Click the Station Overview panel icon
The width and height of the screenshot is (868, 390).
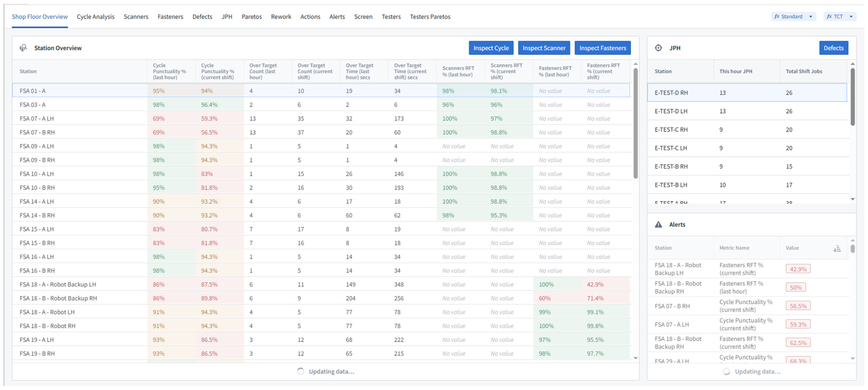(x=23, y=48)
